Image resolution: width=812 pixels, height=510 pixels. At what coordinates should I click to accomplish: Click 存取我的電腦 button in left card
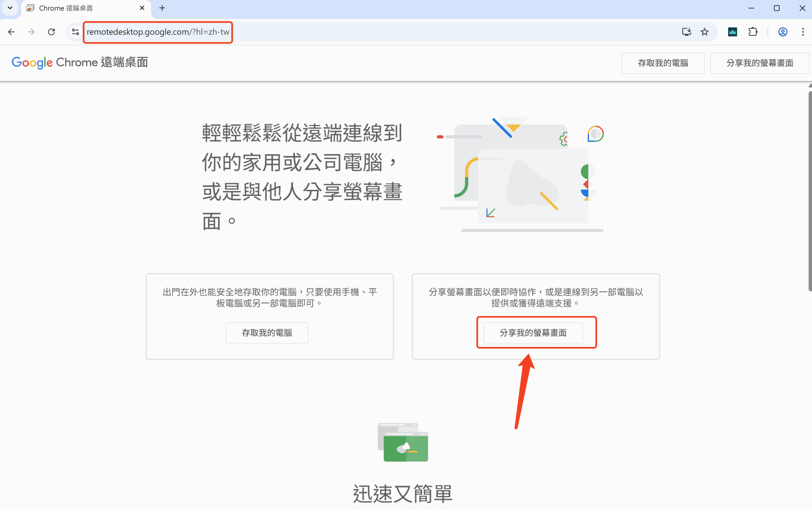pyautogui.click(x=267, y=333)
